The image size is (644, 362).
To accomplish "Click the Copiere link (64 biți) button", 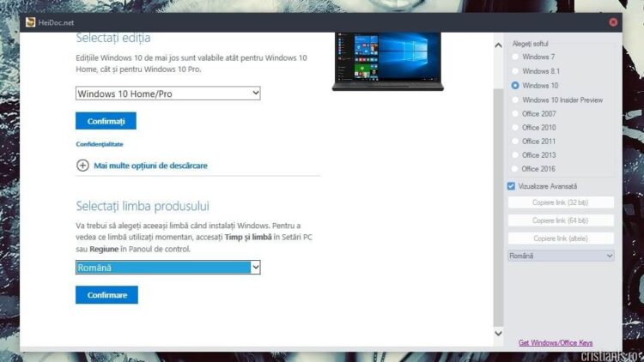I will coord(561,220).
